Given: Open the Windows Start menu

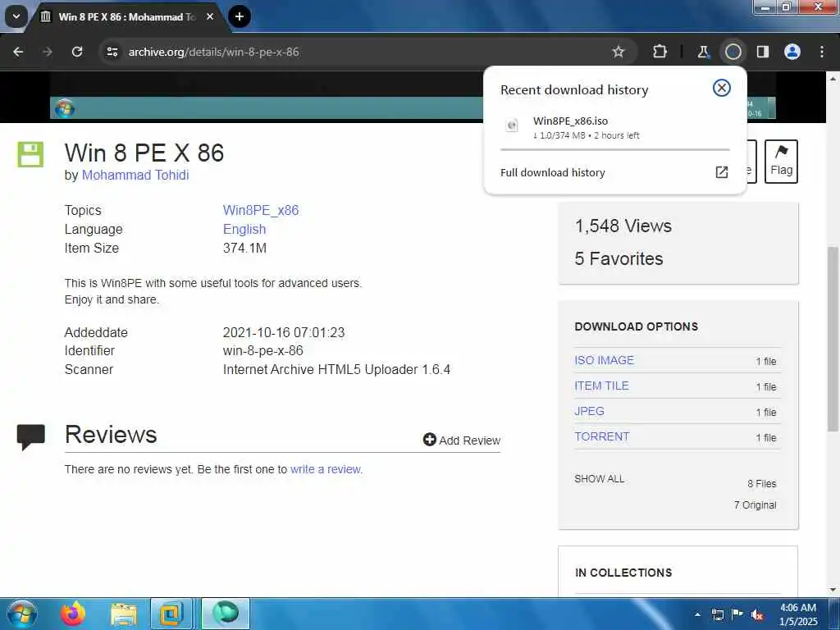Looking at the screenshot, I should point(22,614).
